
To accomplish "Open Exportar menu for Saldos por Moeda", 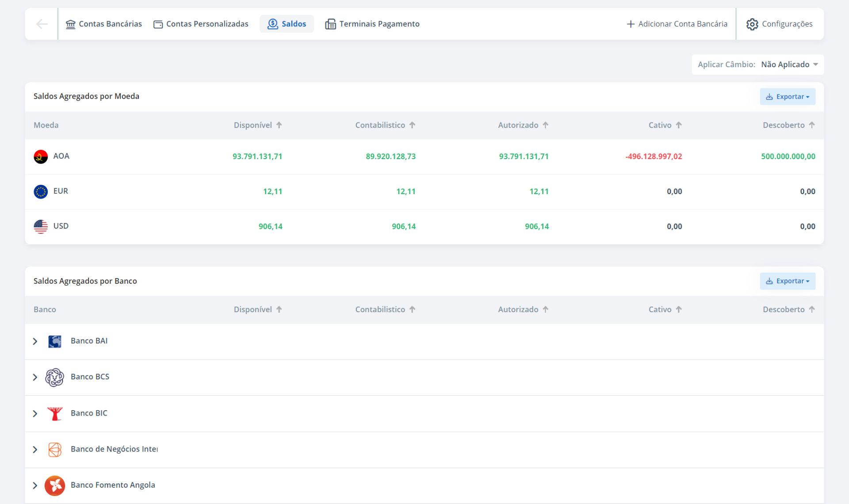I will click(788, 97).
